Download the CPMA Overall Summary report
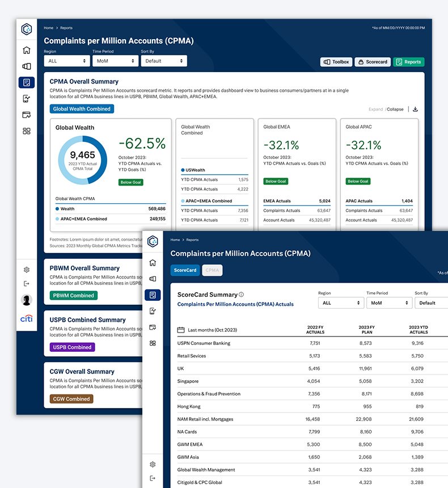This screenshot has width=448, height=488. point(415,110)
